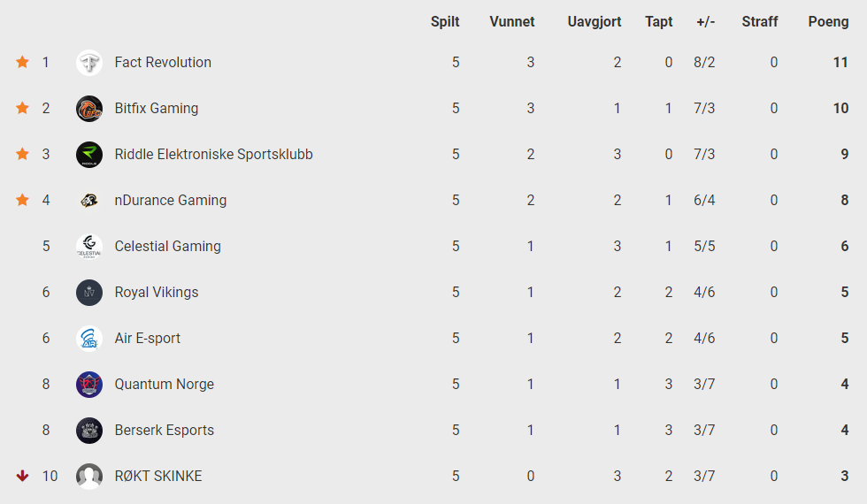Screen dimensions: 867x504
Task: Click RØKT SKINKE default avatar icon
Action: pos(89,476)
